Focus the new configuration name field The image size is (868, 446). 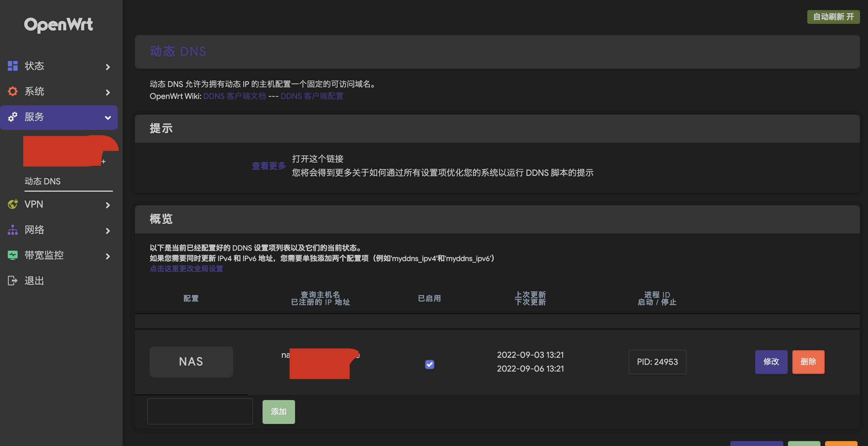click(200, 411)
